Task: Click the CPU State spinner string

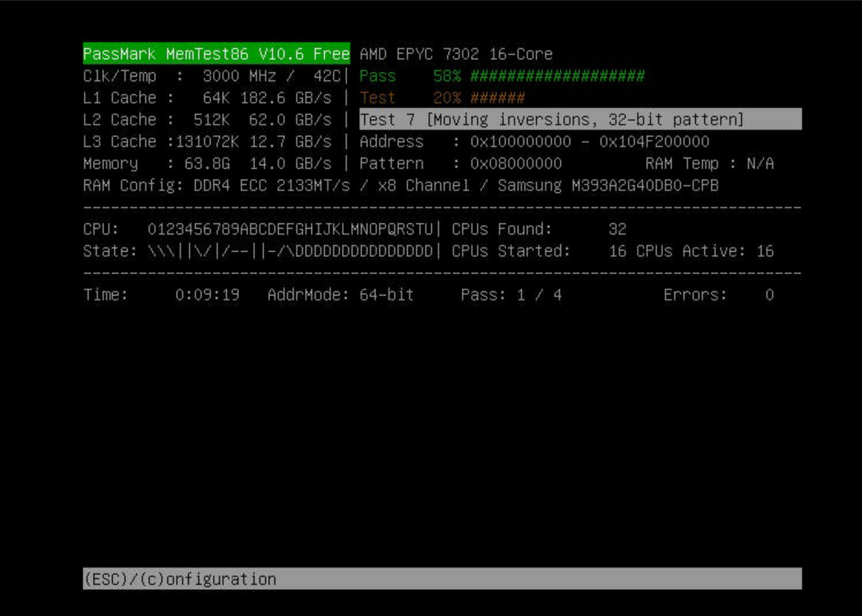Action: pyautogui.click(x=290, y=251)
